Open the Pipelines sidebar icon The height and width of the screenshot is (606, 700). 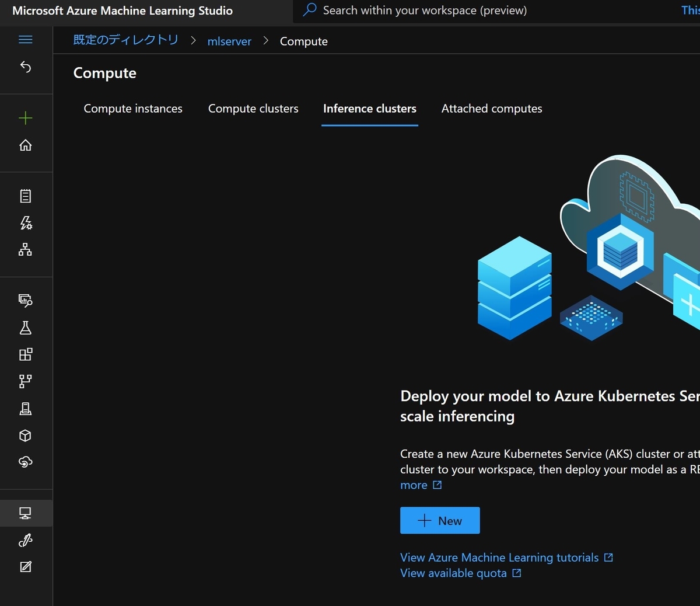click(26, 354)
